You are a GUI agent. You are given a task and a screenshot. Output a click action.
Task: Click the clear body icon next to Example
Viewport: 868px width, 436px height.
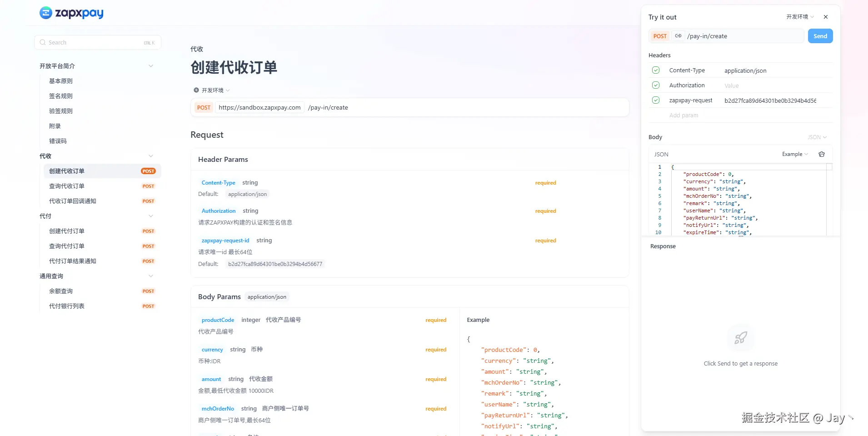[x=821, y=154]
